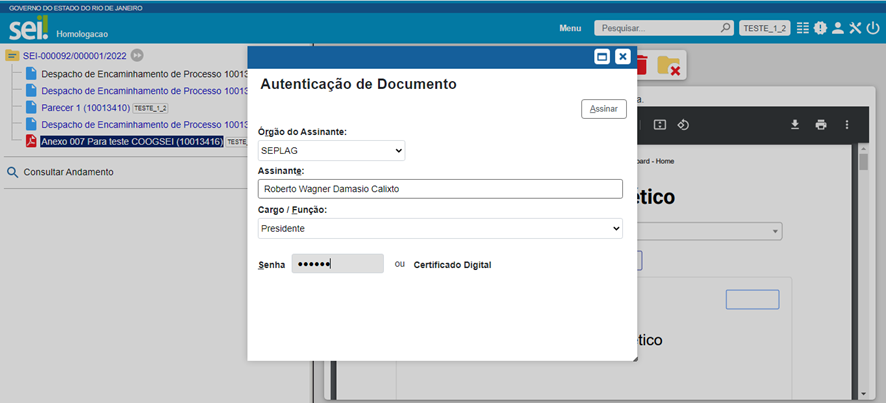Click the yellow process folder icon in the tree
Screen dimensions: 886x403
tap(12, 55)
